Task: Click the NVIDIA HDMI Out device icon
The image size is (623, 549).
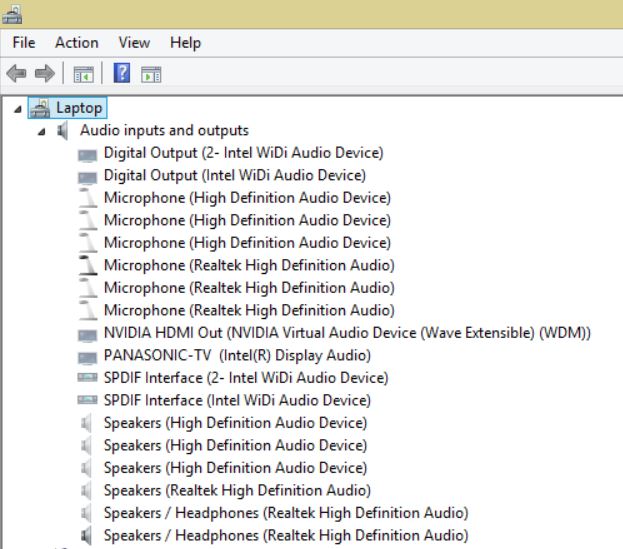Action: (88, 333)
